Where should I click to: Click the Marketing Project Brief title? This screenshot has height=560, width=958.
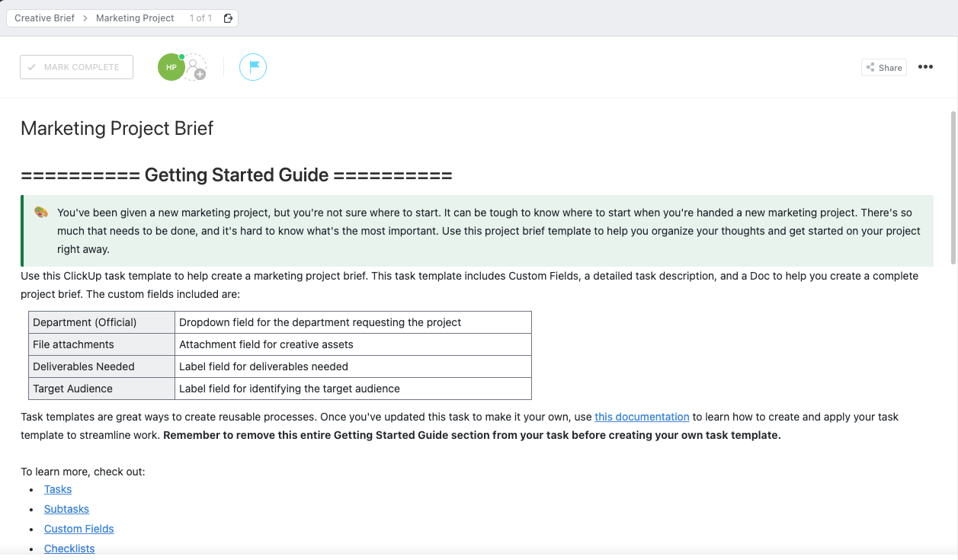[x=117, y=128]
